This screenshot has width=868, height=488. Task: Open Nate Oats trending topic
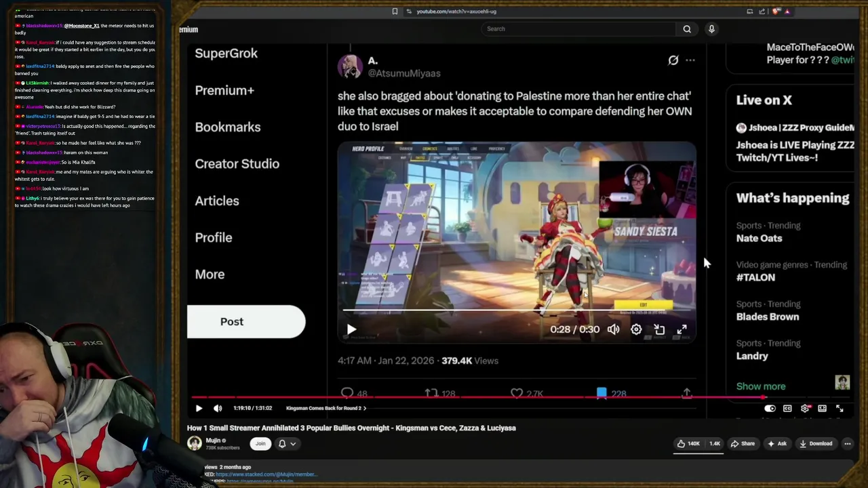[x=759, y=238]
